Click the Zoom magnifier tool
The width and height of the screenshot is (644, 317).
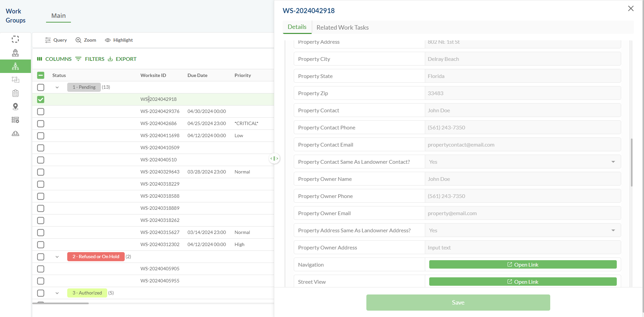(86, 40)
